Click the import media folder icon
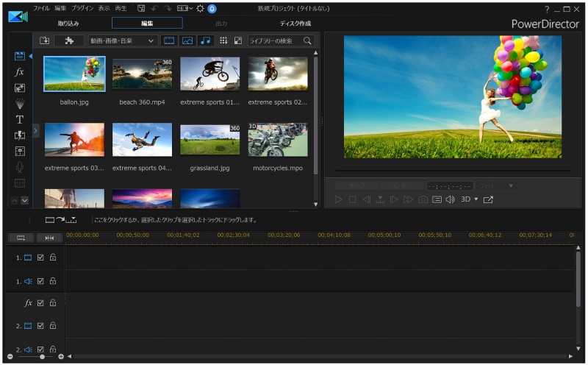 coord(45,40)
